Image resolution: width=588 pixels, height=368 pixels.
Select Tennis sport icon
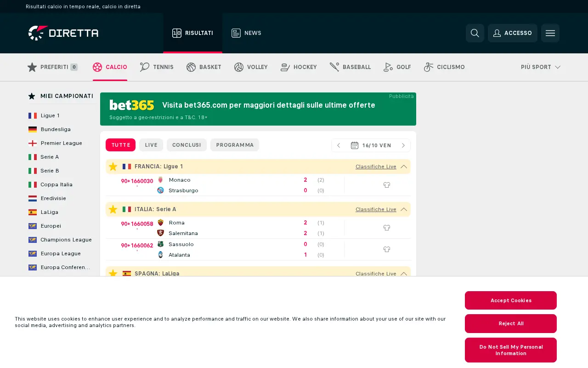(x=145, y=67)
